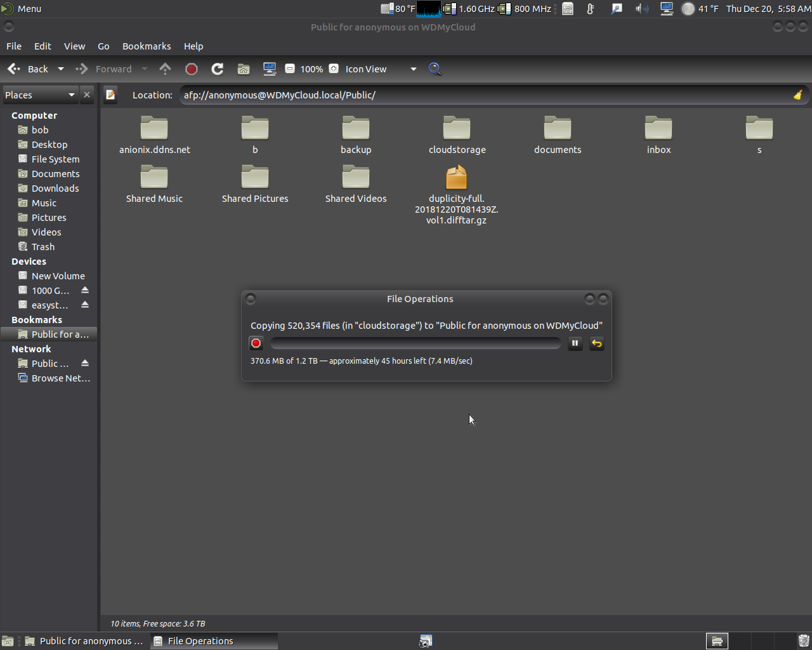Open the Bookmarks menu

point(147,46)
